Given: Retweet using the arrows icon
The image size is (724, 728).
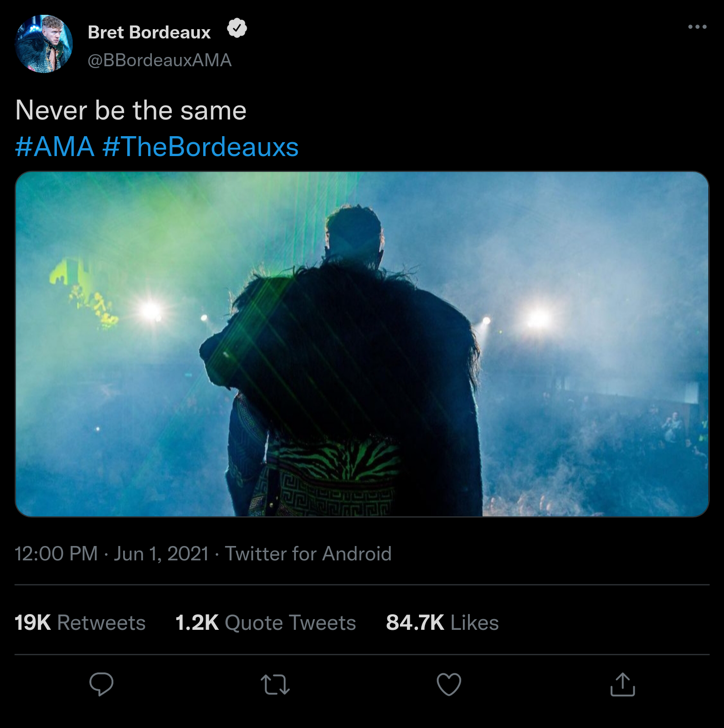Looking at the screenshot, I should (275, 684).
